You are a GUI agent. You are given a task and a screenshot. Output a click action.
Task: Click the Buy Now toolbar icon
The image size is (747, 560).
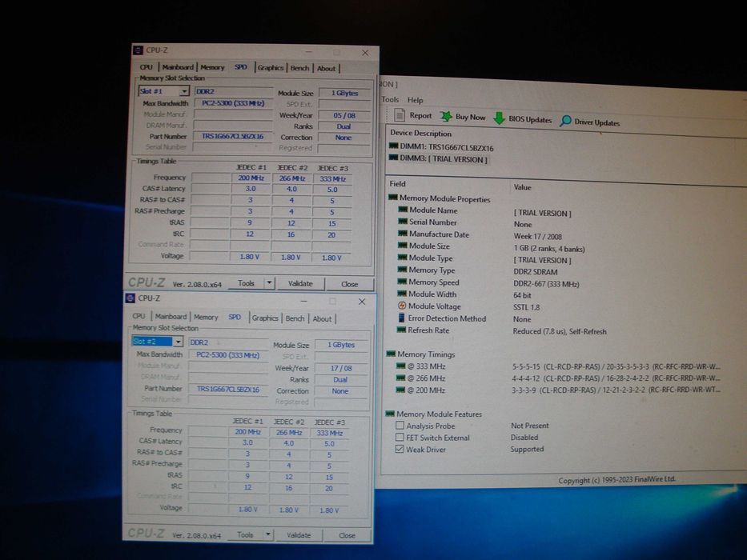coord(446,117)
